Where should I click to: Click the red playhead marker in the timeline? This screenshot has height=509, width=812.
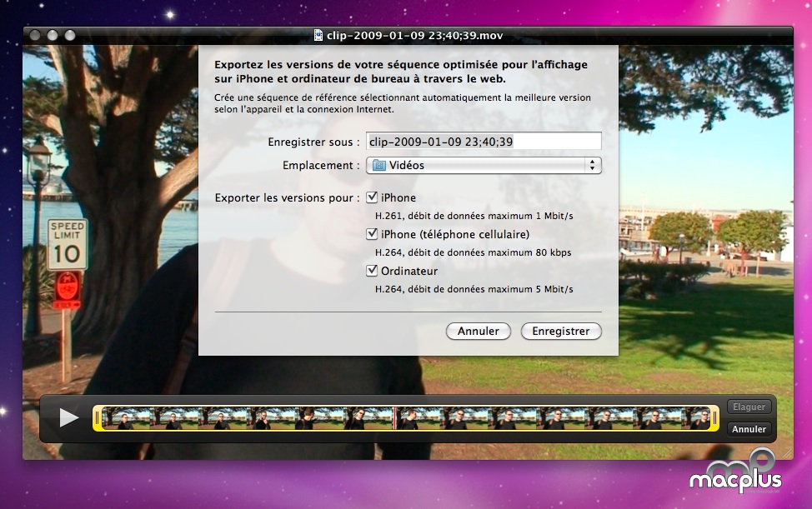[394, 418]
